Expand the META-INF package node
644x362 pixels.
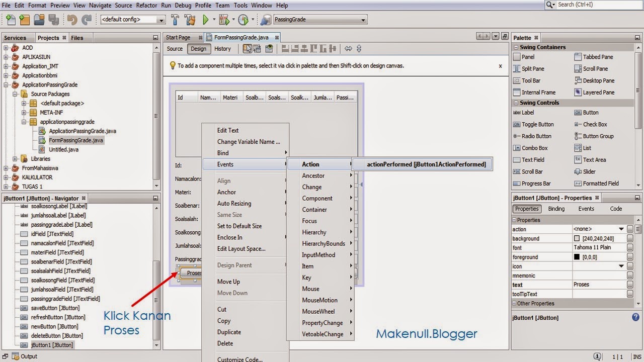tap(24, 113)
